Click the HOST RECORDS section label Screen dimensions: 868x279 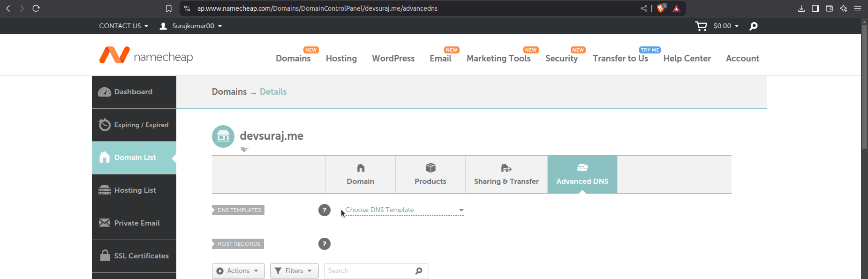[238, 244]
